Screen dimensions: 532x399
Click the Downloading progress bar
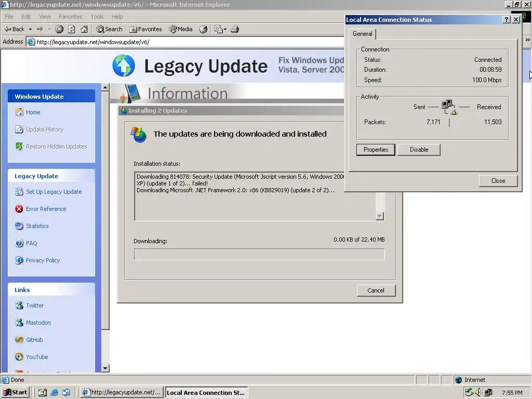259,254
